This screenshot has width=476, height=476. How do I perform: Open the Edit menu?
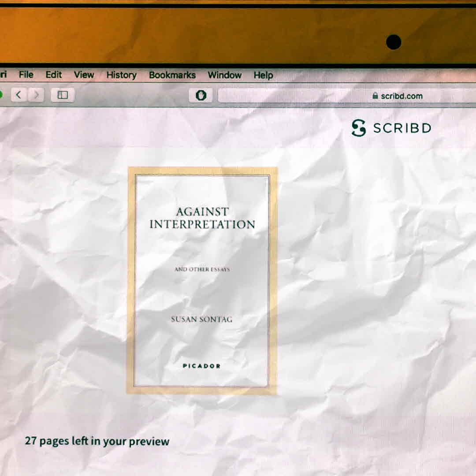pyautogui.click(x=54, y=75)
